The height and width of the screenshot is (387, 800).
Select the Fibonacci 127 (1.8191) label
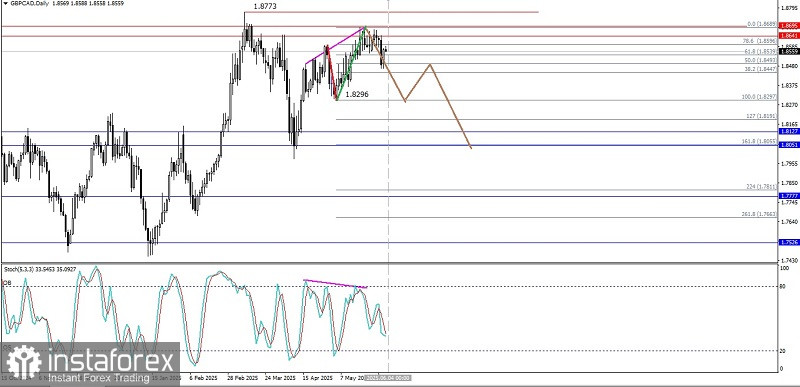tap(761, 116)
